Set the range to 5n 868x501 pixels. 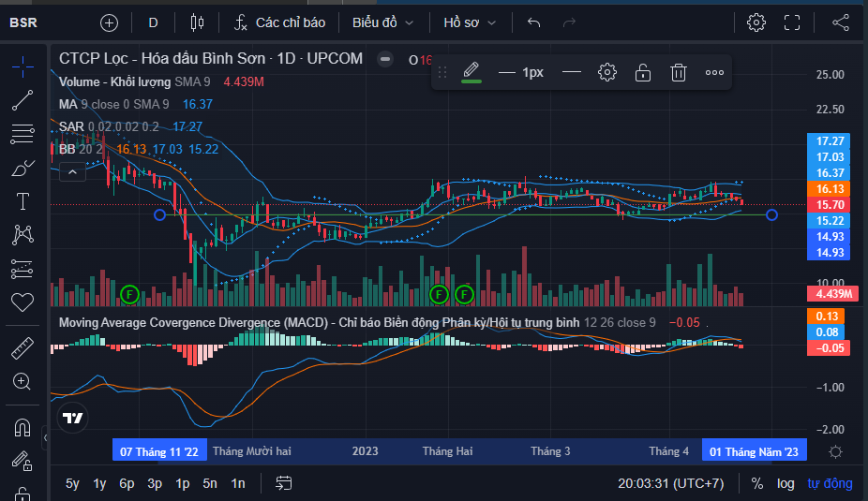(210, 483)
